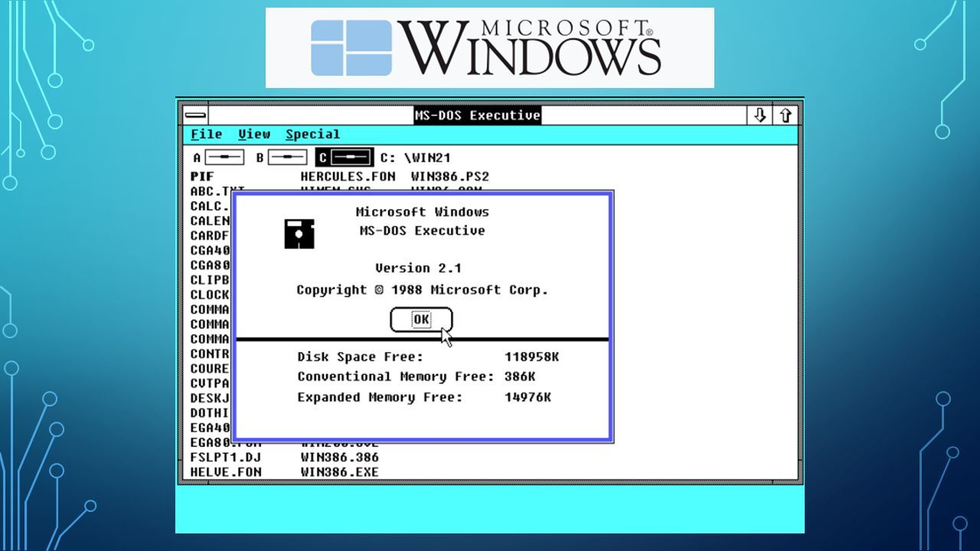Screen dimensions: 980x551
Task: Open the Special menu
Action: 312,135
